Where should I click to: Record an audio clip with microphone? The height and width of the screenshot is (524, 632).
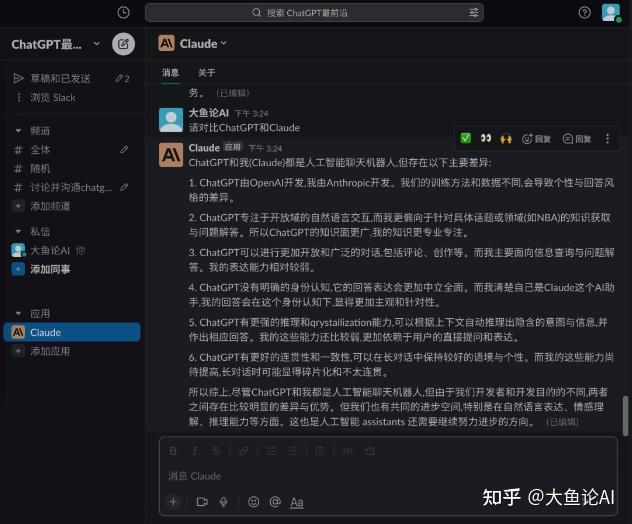pyautogui.click(x=223, y=502)
